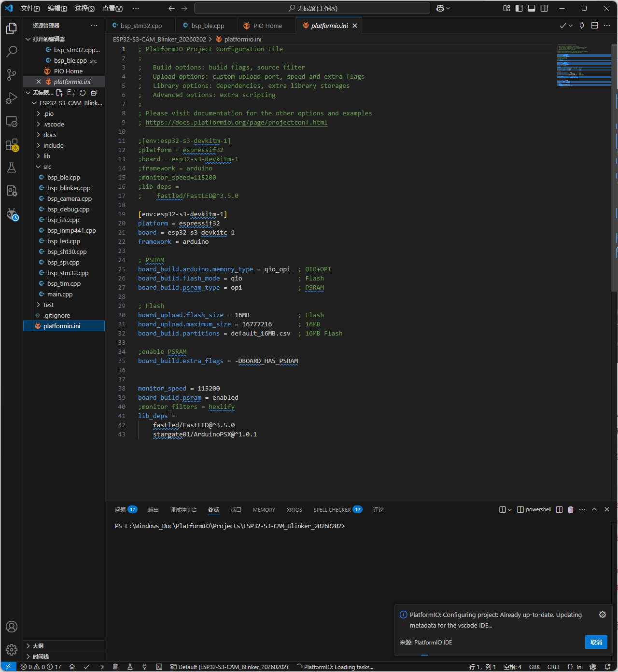Split the powershell terminal

coord(559,509)
